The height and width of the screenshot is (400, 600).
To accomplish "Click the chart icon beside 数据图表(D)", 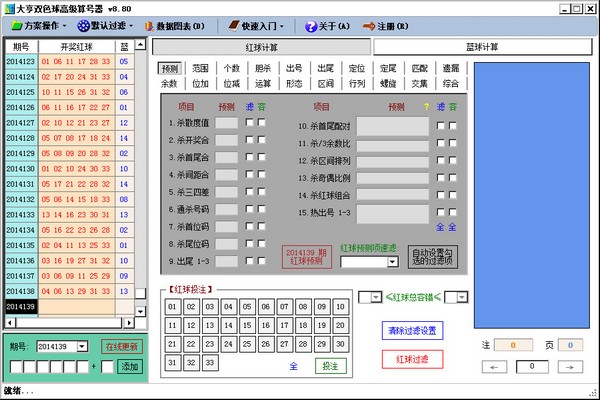I will [149, 26].
